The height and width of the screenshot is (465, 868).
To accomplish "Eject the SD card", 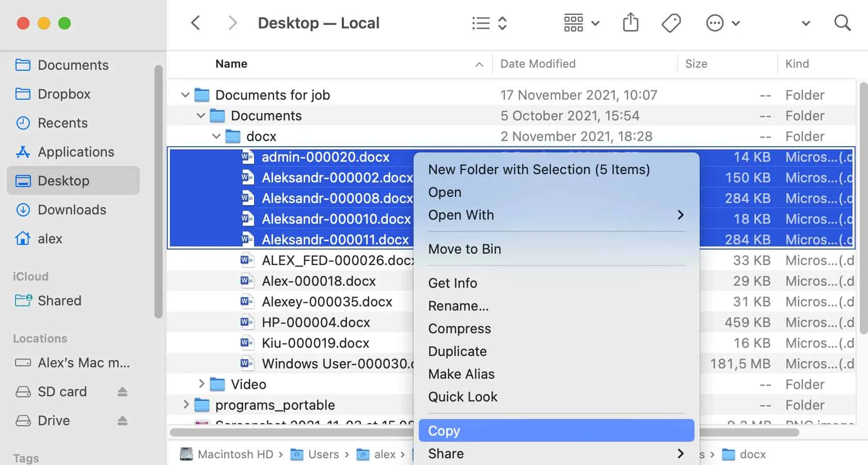I will point(122,392).
